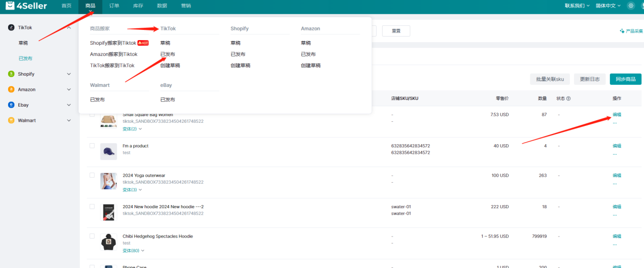
Task: Click the 产品采集 sparkle icon
Action: point(622,31)
